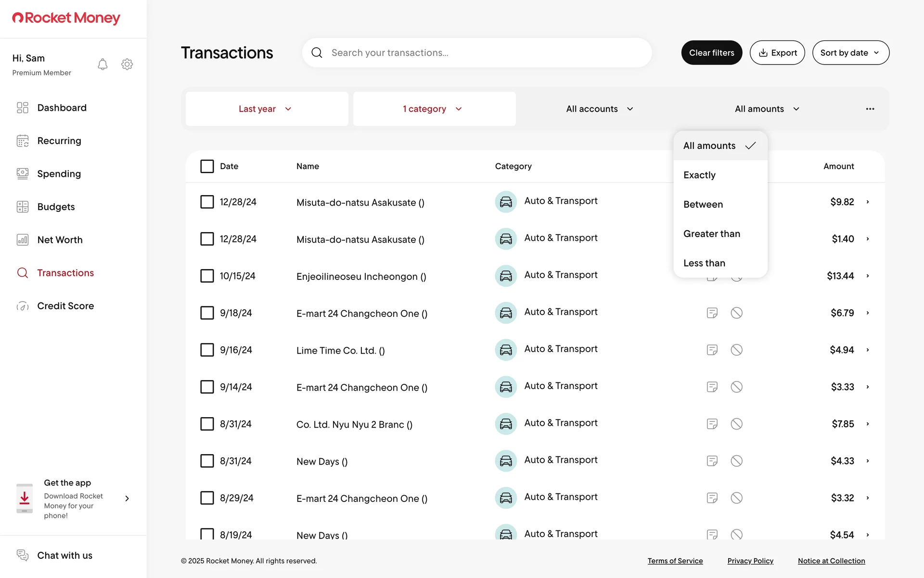Click the note icon on the 9/18/24 transaction
Viewport: 924px width, 578px height.
point(712,313)
